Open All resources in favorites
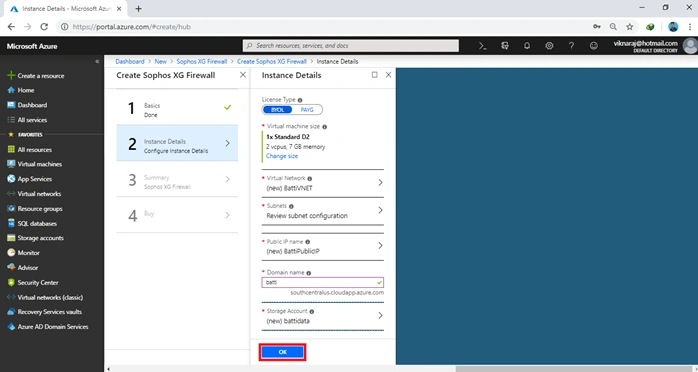 tap(29, 150)
